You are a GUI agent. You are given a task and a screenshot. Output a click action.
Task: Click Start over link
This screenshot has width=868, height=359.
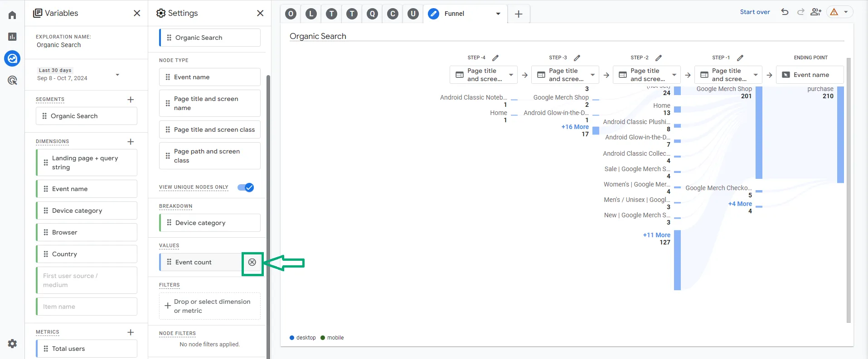click(x=755, y=12)
